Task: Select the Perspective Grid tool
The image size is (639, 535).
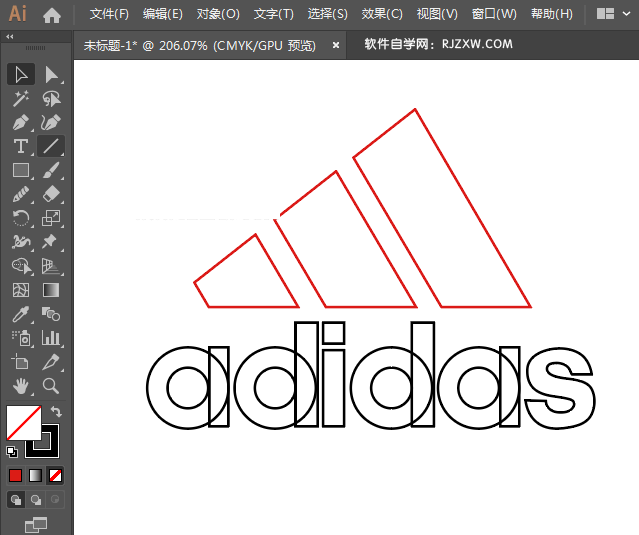Action: [x=51, y=266]
